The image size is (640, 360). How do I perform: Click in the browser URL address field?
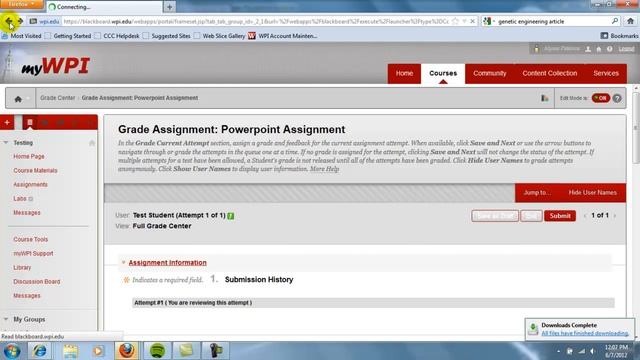[256, 21]
